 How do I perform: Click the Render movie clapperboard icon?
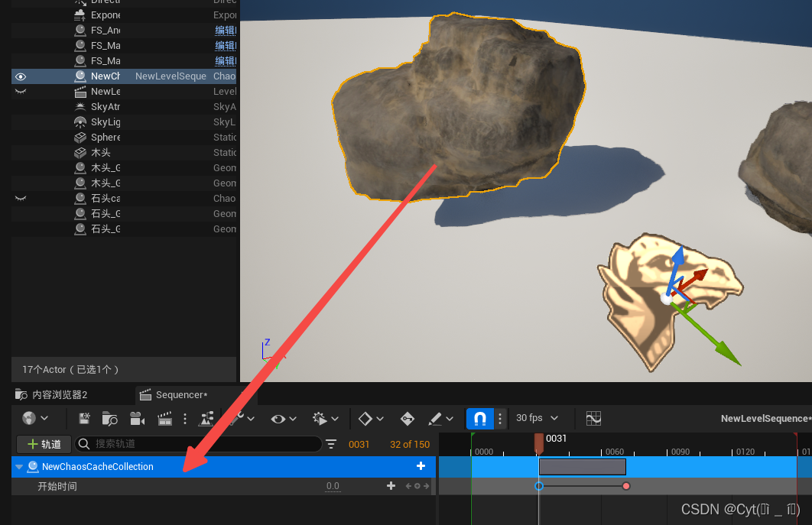[164, 418]
